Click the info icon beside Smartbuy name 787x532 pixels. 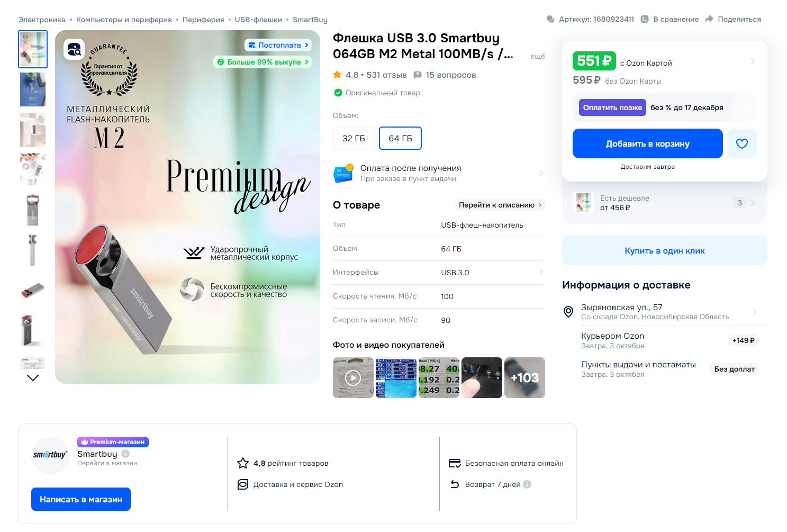(x=125, y=454)
